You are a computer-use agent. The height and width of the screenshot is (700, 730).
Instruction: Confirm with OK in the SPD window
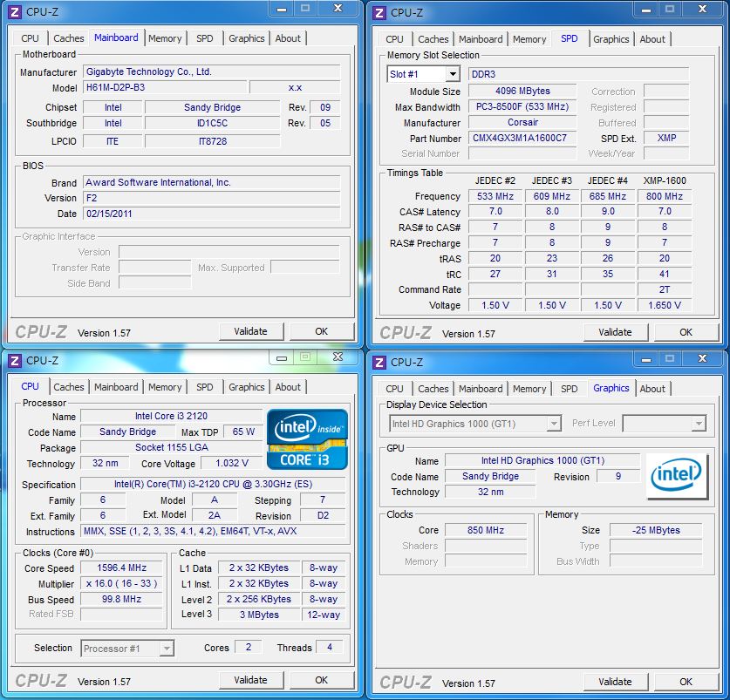point(686,332)
